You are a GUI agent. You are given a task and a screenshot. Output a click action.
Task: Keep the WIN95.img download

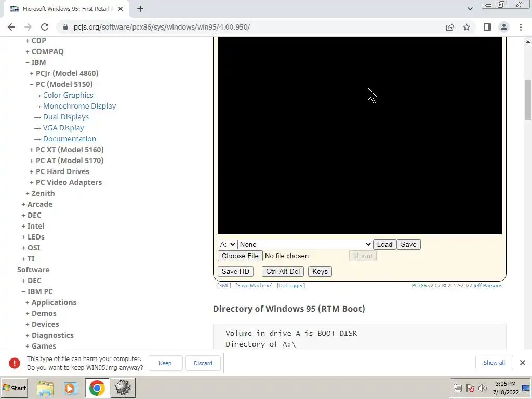(x=165, y=363)
